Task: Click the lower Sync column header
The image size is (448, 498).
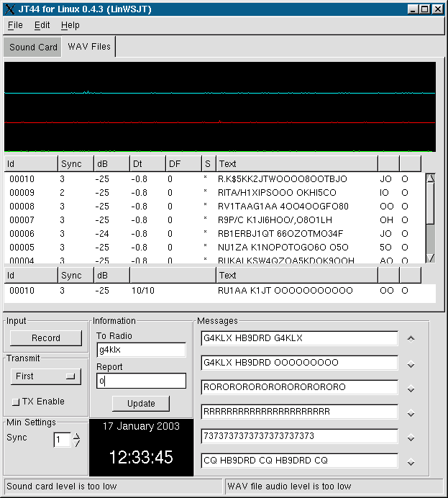Action: click(76, 276)
